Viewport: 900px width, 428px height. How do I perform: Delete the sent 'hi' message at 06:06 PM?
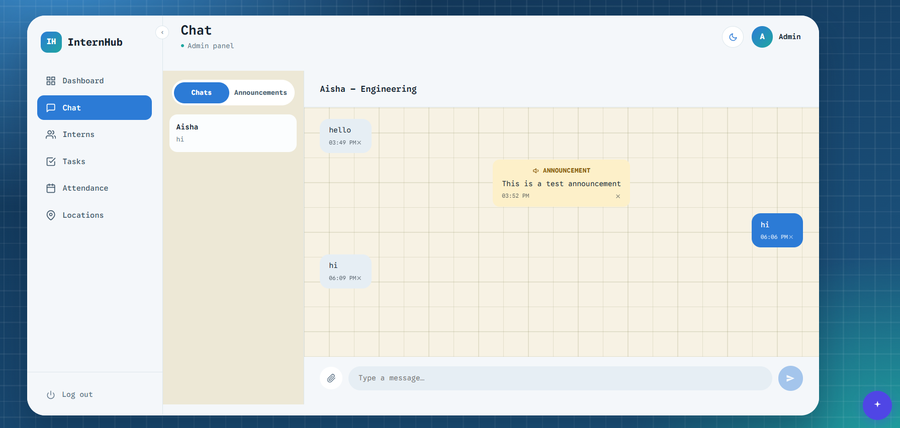791,237
